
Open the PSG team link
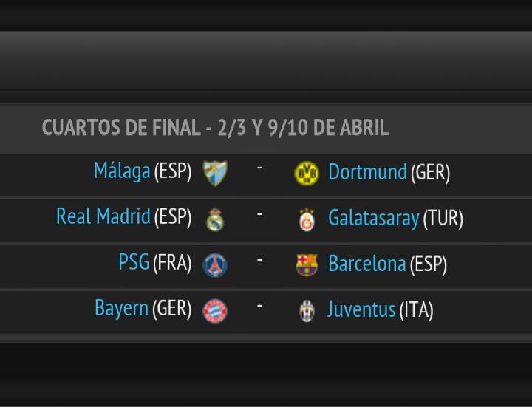pyautogui.click(x=134, y=261)
